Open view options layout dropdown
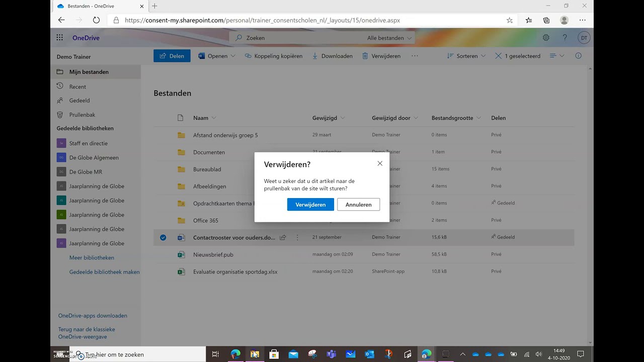Screen dimensions: 644x362 click(557, 56)
